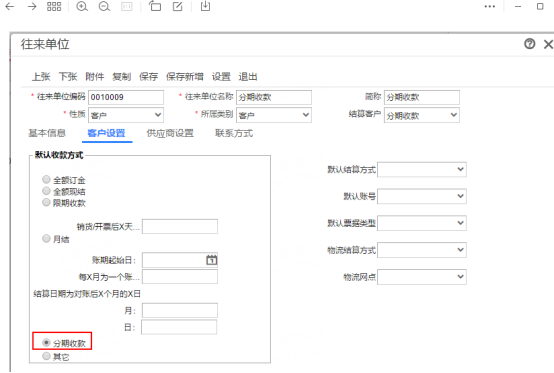Expand the 所属类别 dropdown
Viewport: 554px width, 373px height.
click(274, 115)
